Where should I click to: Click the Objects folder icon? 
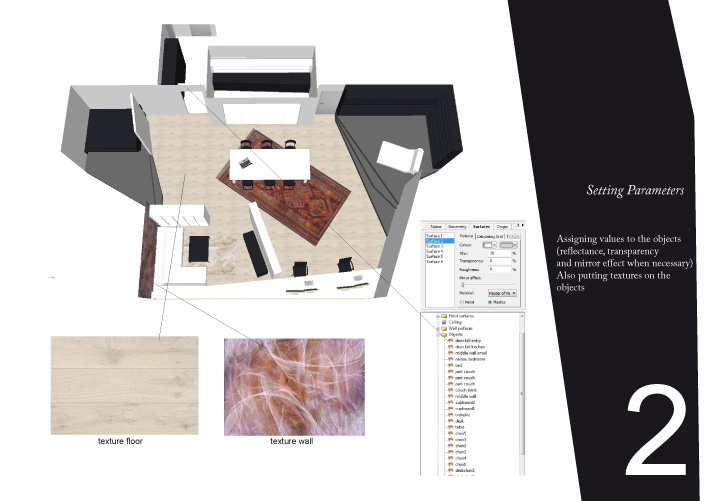(444, 335)
